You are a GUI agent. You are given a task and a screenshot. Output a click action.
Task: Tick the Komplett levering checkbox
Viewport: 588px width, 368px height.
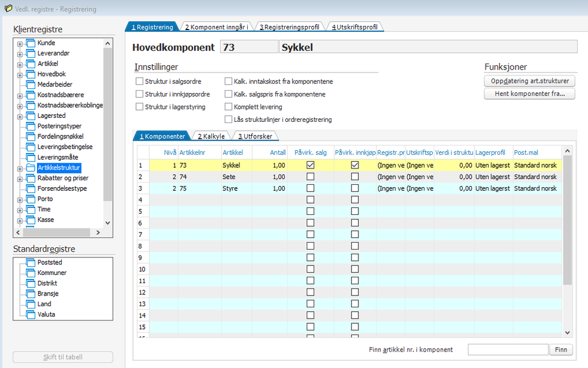(228, 107)
